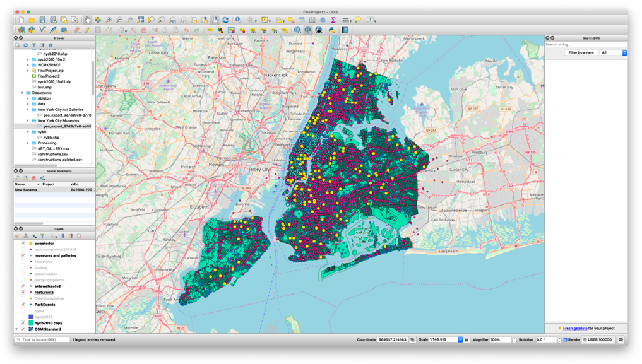This screenshot has width=642, height=364.
Task: Click the nycb2010 copy color swatch
Action: (x=31, y=323)
